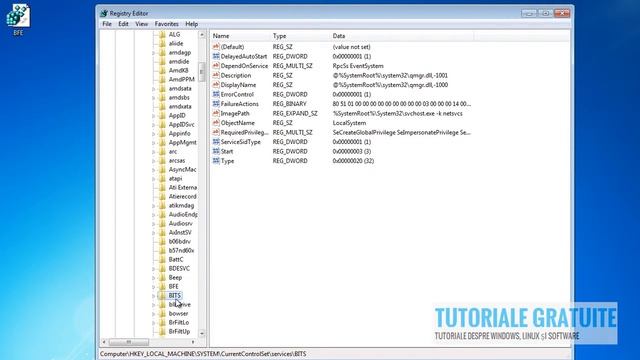Select the atapi key
This screenshot has width=640, height=360.
pyautogui.click(x=176, y=178)
